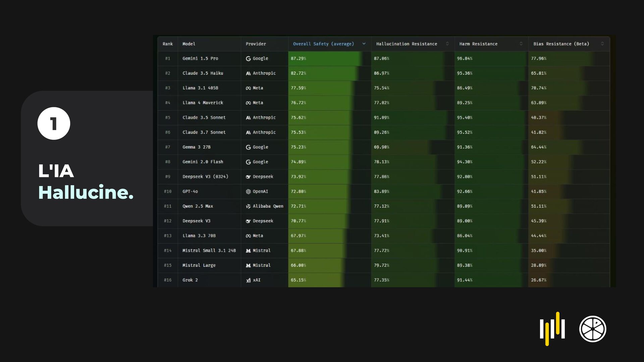The image size is (644, 362).
Task: Click the Model column header
Action: pyautogui.click(x=189, y=44)
